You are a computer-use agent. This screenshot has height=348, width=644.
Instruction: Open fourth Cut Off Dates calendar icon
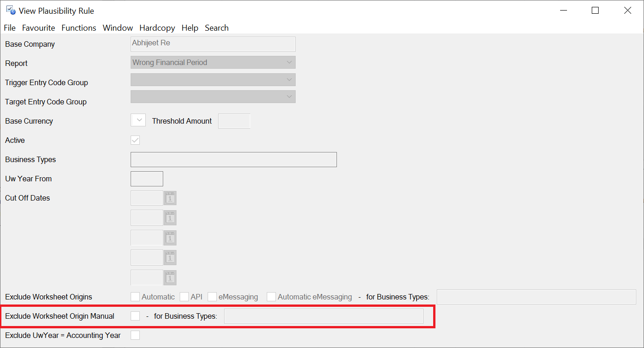pos(170,257)
